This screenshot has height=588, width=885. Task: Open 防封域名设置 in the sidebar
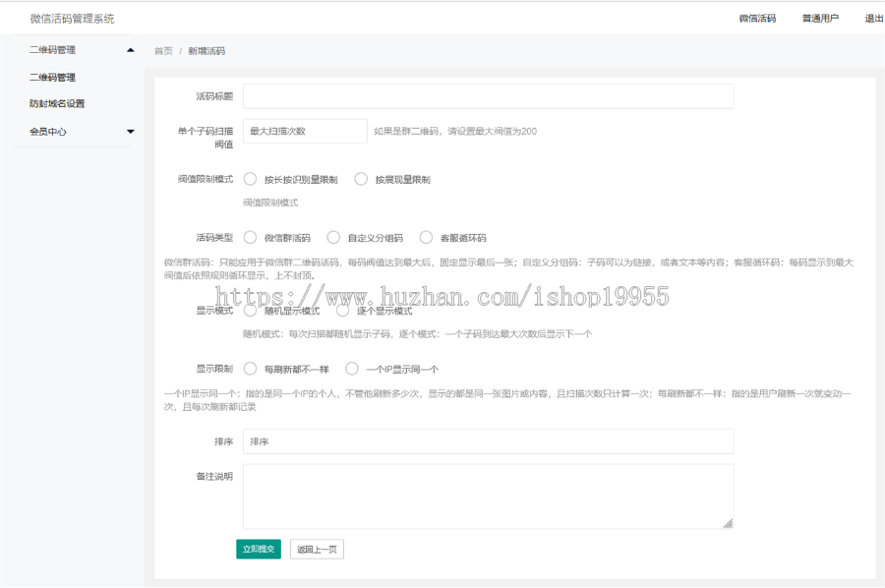[57, 104]
